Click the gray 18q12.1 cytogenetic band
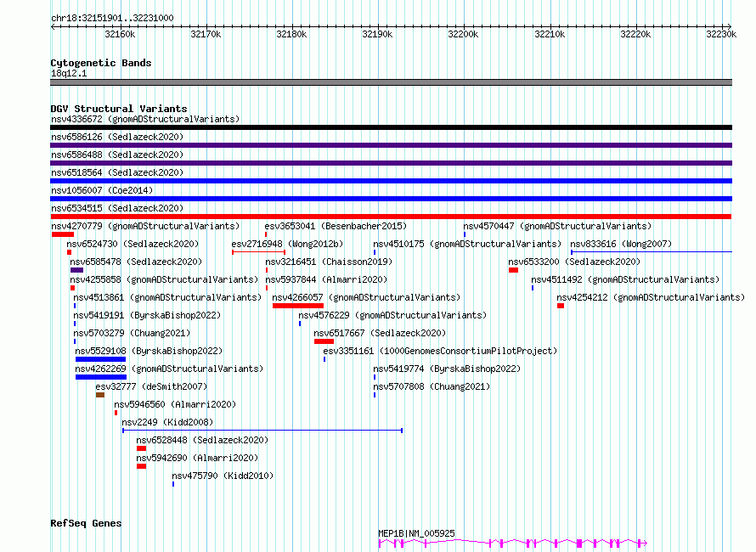Screen dimensions: 756x552 (x=391, y=82)
